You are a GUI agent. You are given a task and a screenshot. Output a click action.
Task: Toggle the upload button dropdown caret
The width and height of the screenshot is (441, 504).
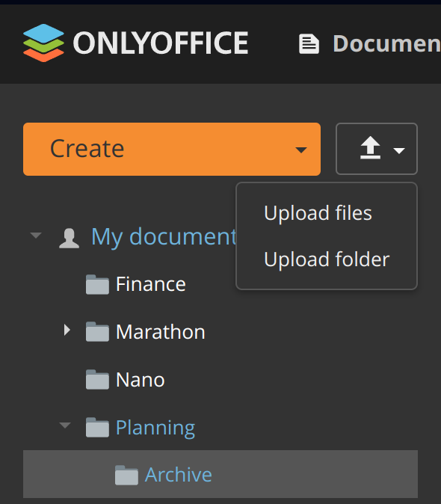(399, 150)
